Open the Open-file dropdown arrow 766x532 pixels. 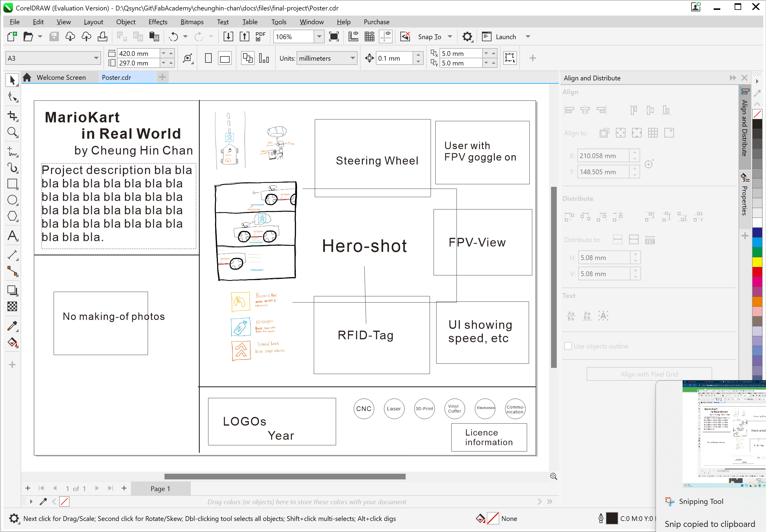[x=40, y=36]
